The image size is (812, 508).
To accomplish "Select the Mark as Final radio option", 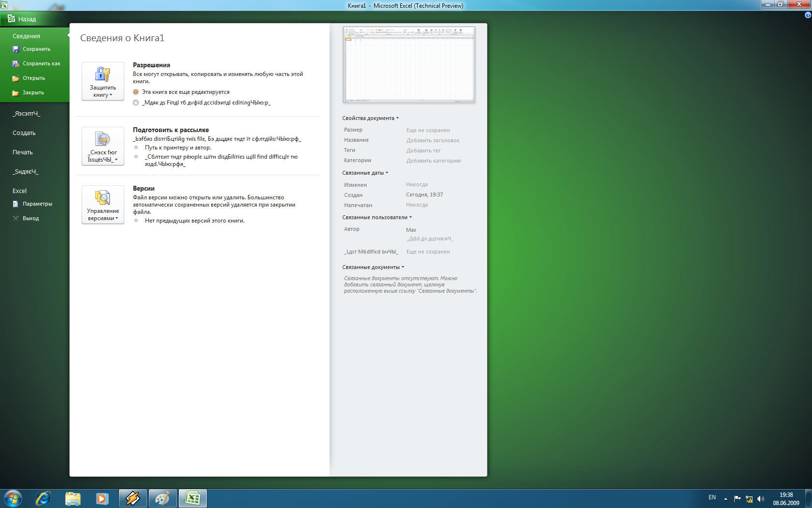I will (x=136, y=103).
